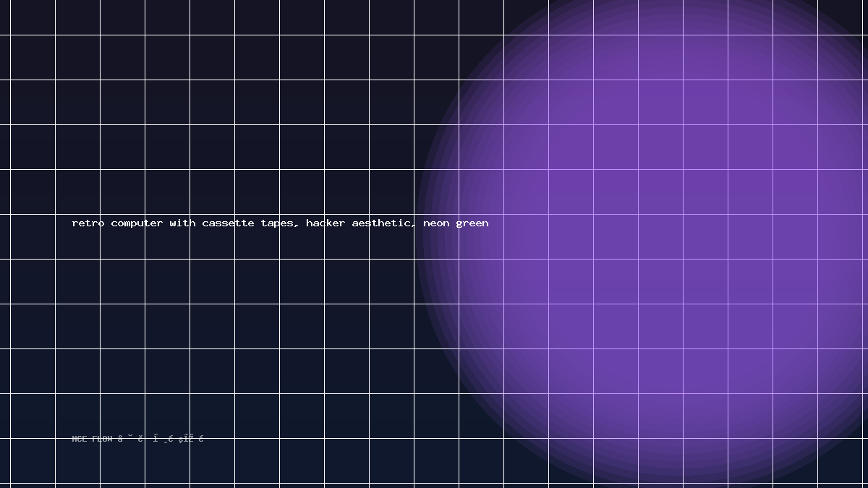Select the word "cassette" in the prompt
The height and width of the screenshot is (488, 868).
click(x=228, y=223)
